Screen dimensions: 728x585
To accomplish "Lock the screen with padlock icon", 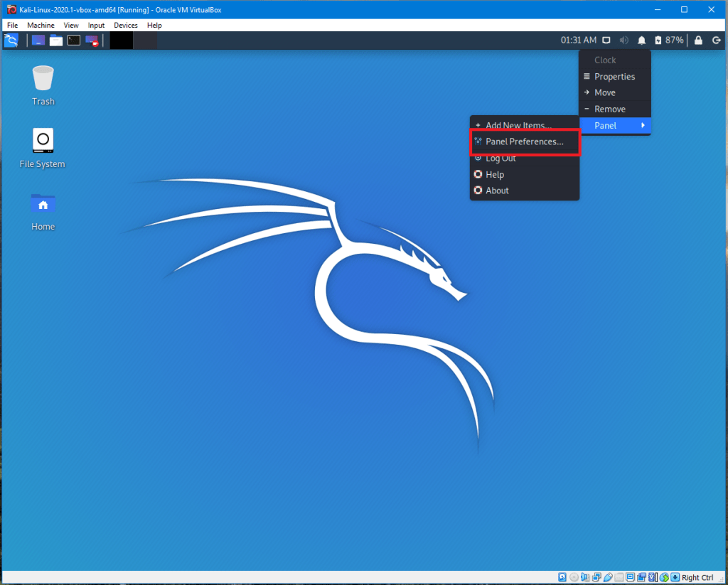I will coord(698,41).
